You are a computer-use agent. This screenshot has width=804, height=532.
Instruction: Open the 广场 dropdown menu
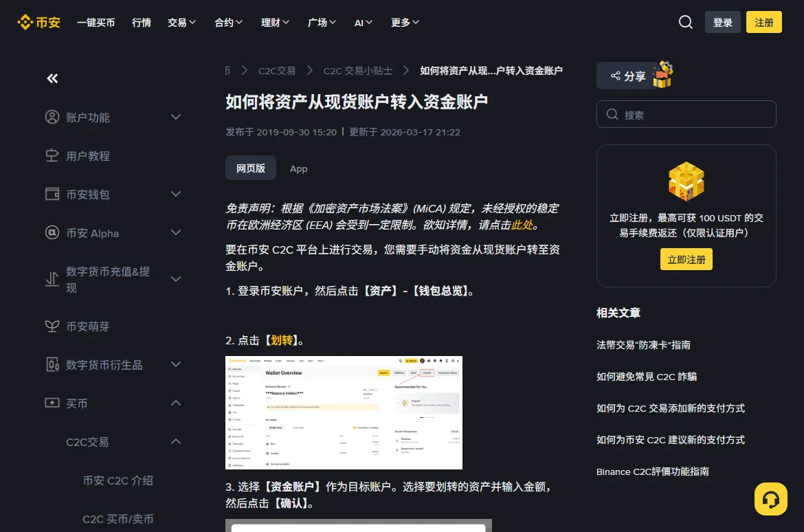[x=322, y=23]
